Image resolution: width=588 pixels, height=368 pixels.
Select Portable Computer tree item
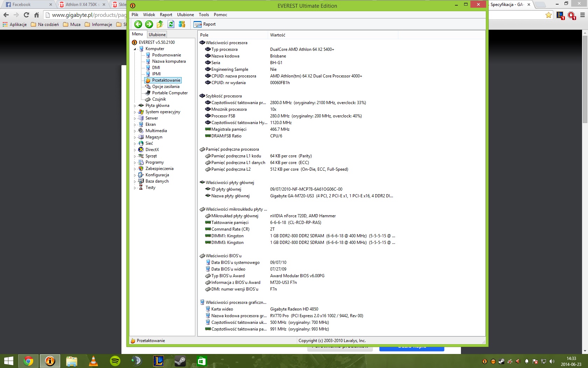click(170, 93)
